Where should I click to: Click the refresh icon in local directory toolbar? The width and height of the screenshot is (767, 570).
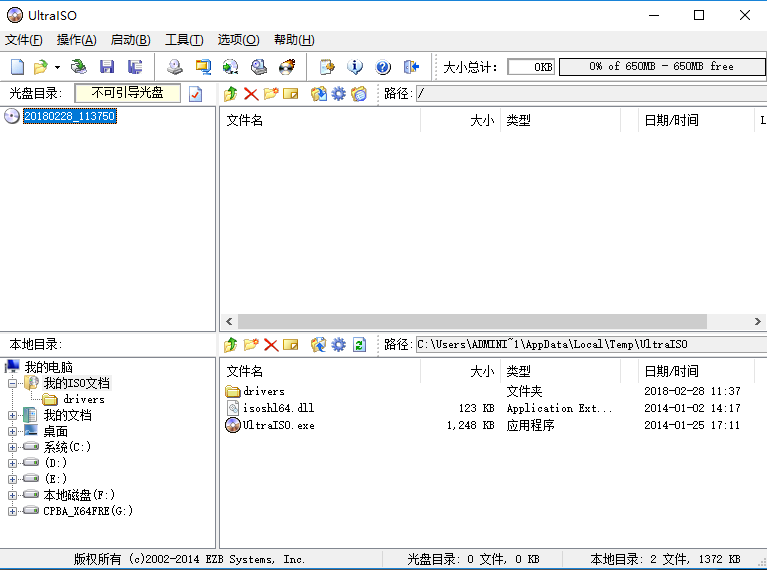(x=359, y=345)
